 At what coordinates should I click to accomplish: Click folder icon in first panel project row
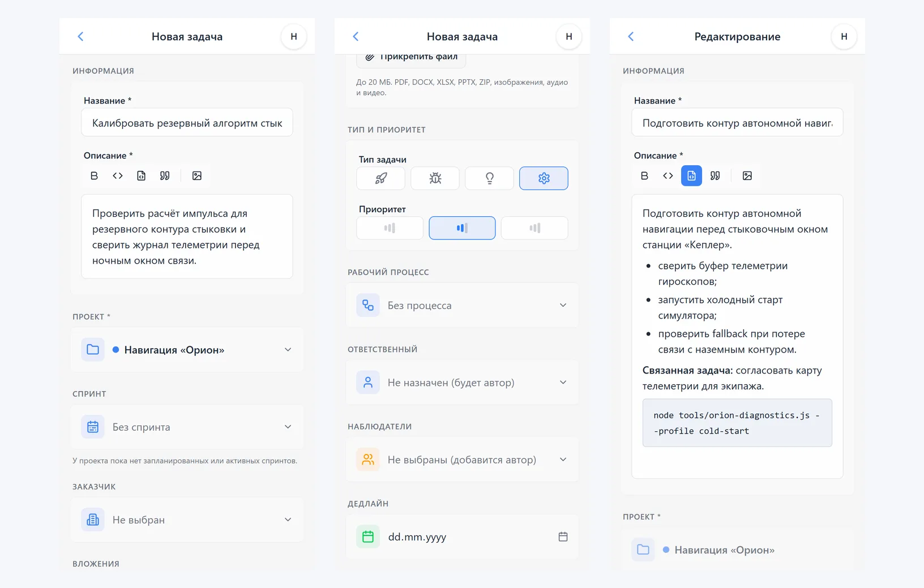tap(93, 350)
